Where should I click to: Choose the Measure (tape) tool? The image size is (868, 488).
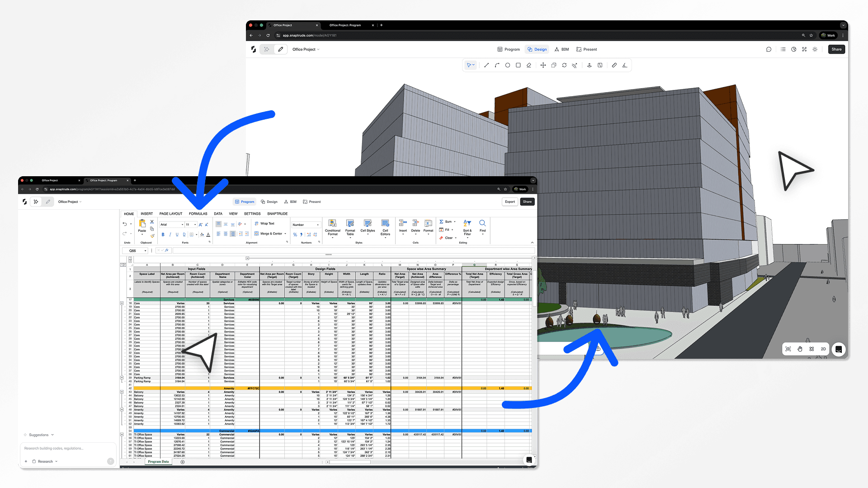614,65
